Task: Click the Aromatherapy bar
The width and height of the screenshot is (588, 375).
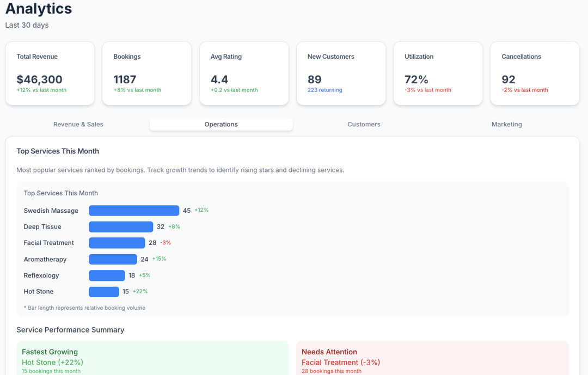Action: coord(113,259)
